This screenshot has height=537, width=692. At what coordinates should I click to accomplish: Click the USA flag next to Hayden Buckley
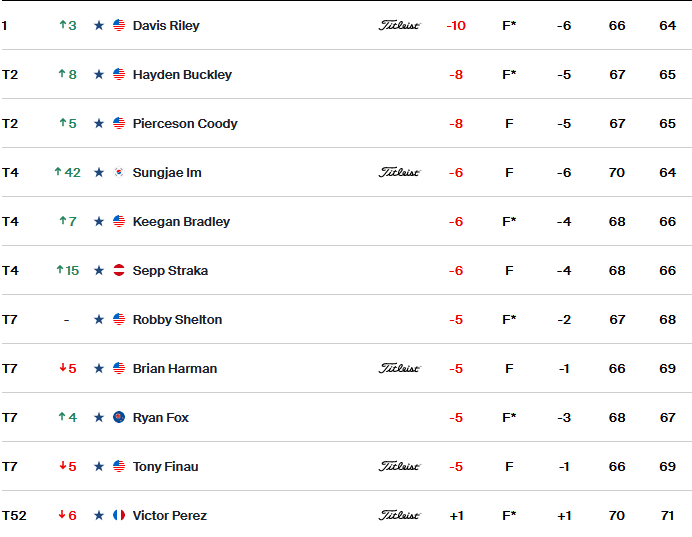(x=119, y=75)
